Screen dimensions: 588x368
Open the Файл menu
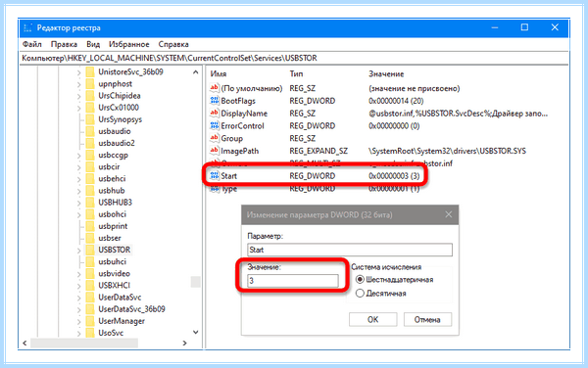coord(32,44)
